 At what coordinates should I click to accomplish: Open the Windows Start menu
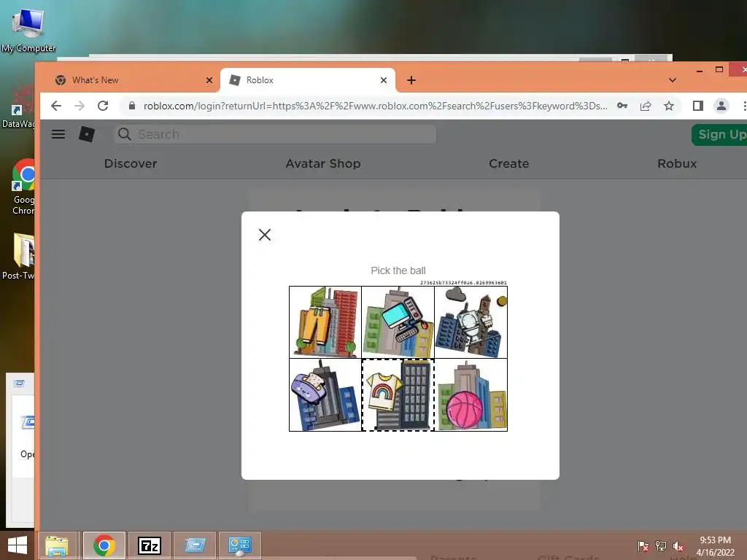pyautogui.click(x=18, y=545)
